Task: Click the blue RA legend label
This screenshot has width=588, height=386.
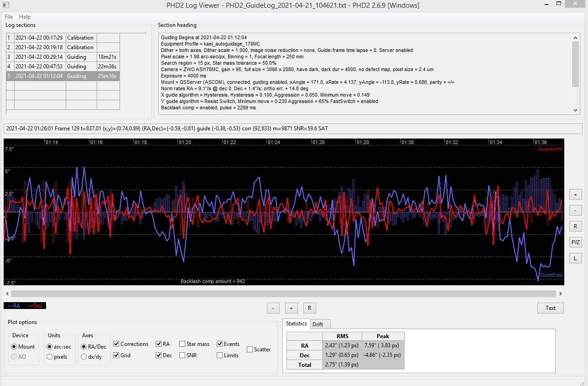Action: point(15,306)
